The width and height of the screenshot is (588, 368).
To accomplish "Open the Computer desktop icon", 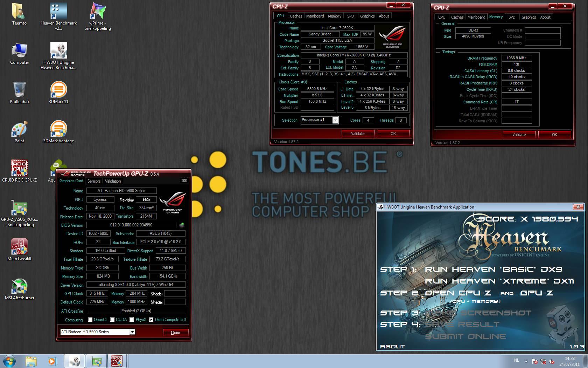I will coord(19,53).
